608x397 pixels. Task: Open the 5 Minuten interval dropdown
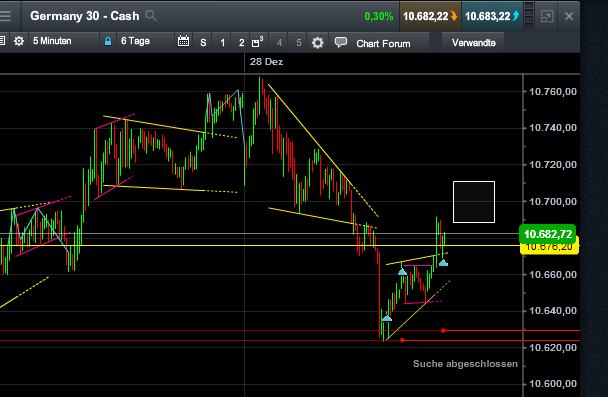63,41
